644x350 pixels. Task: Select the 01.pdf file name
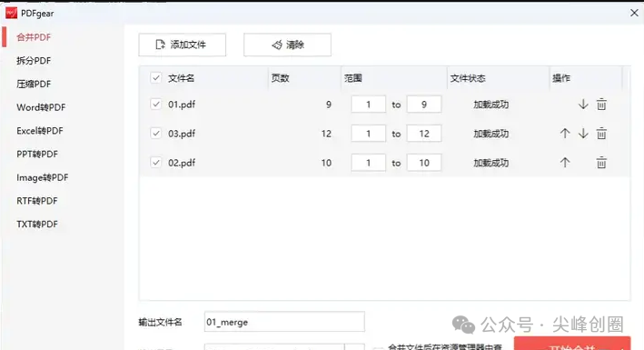point(182,105)
